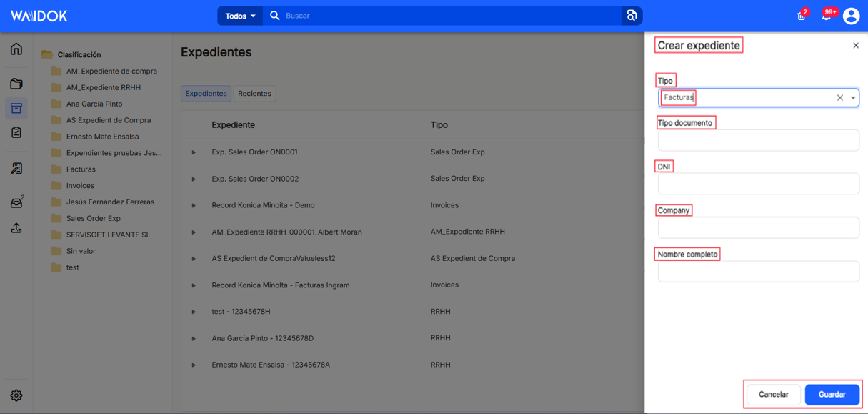Viewport: 868px width, 414px height.
Task: Click the Guardar button
Action: [832, 395]
